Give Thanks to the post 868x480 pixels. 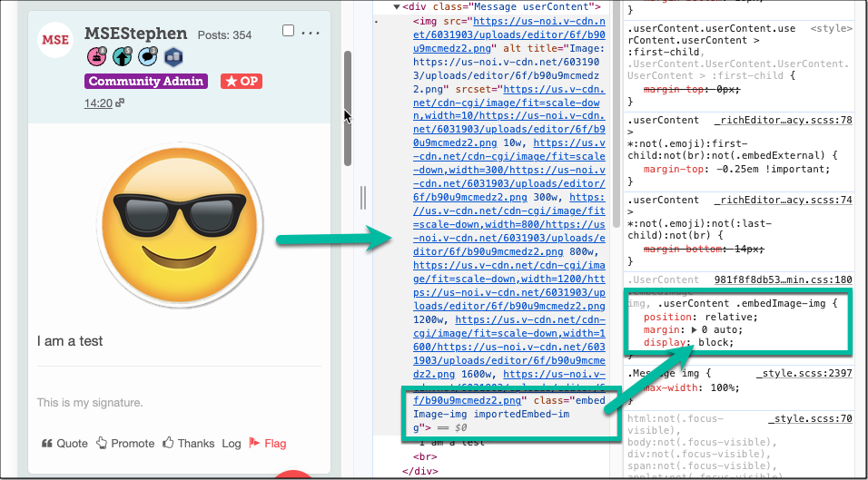pos(196,443)
